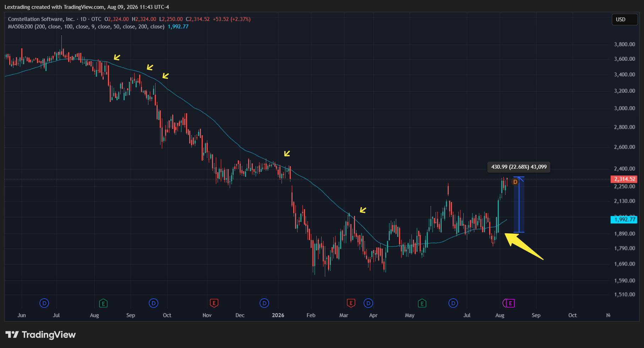The width and height of the screenshot is (644, 348).
Task: Click the dividend marker beside March earnings marker
Action: click(x=368, y=303)
